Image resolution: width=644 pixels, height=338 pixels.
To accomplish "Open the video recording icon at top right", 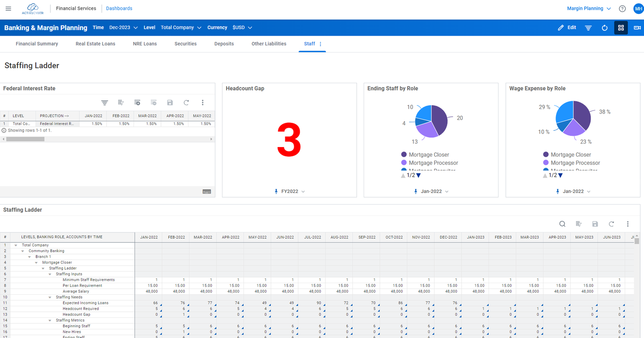I will (x=637, y=27).
